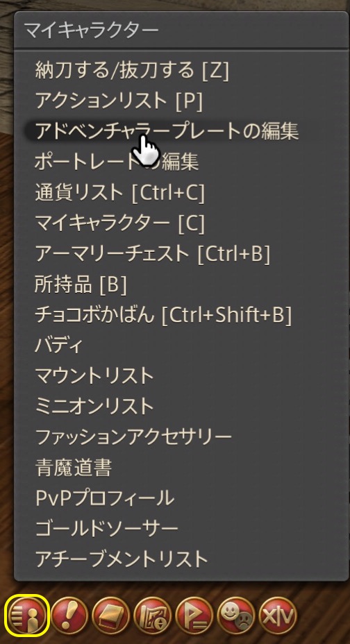The height and width of the screenshot is (644, 350).
Task: Click the Party flag icon
Action: (x=194, y=615)
